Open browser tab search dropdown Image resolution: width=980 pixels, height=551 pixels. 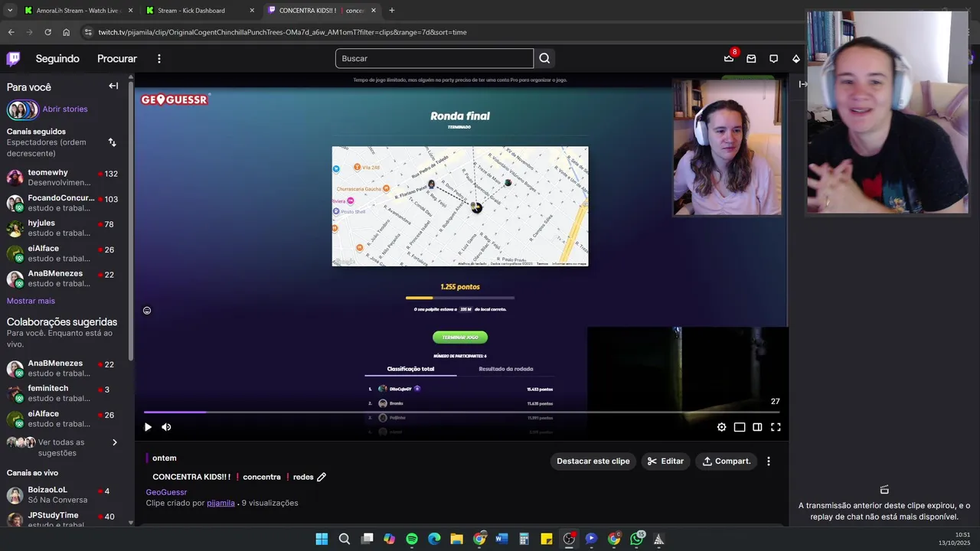10,11
